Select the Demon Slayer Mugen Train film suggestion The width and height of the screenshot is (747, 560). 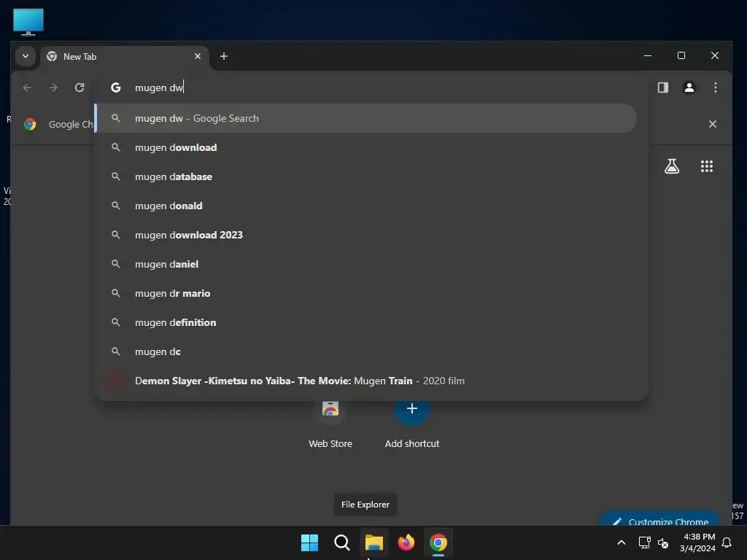(x=365, y=381)
